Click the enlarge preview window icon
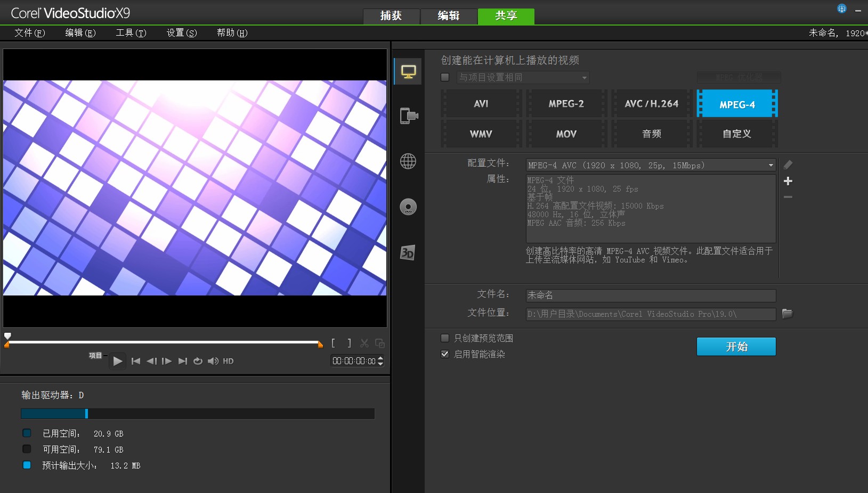Image resolution: width=868 pixels, height=493 pixels. click(x=380, y=343)
